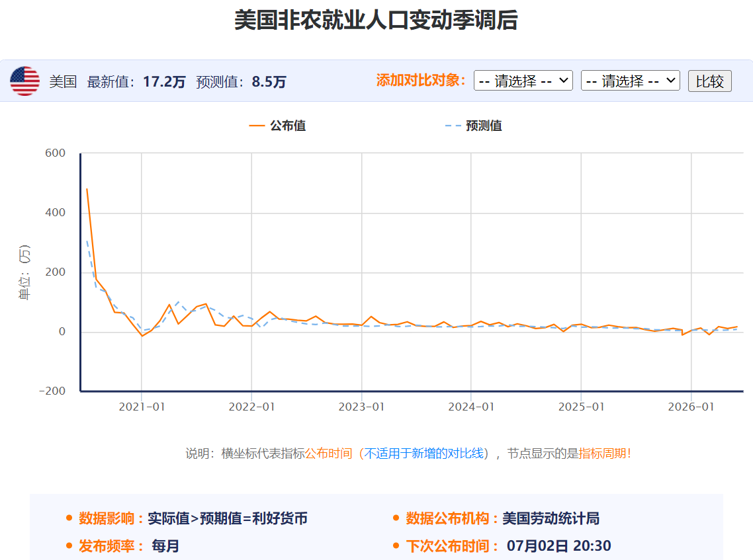Open the second 请选择 comparison dropdown

point(630,81)
